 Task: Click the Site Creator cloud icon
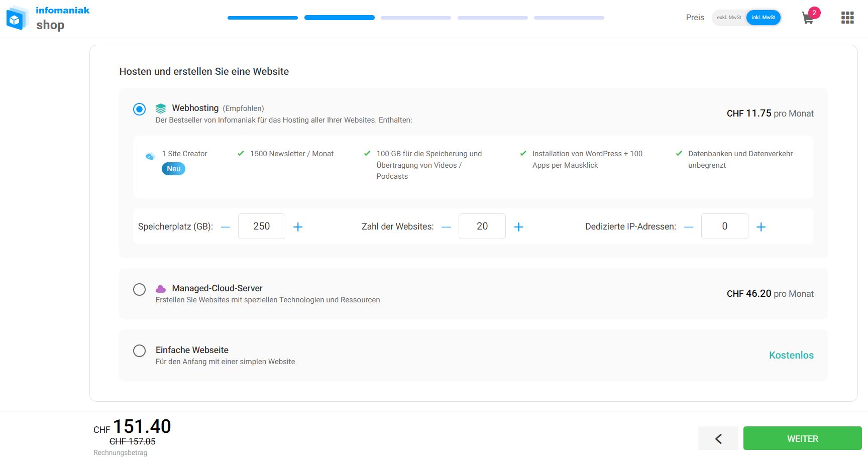click(150, 156)
